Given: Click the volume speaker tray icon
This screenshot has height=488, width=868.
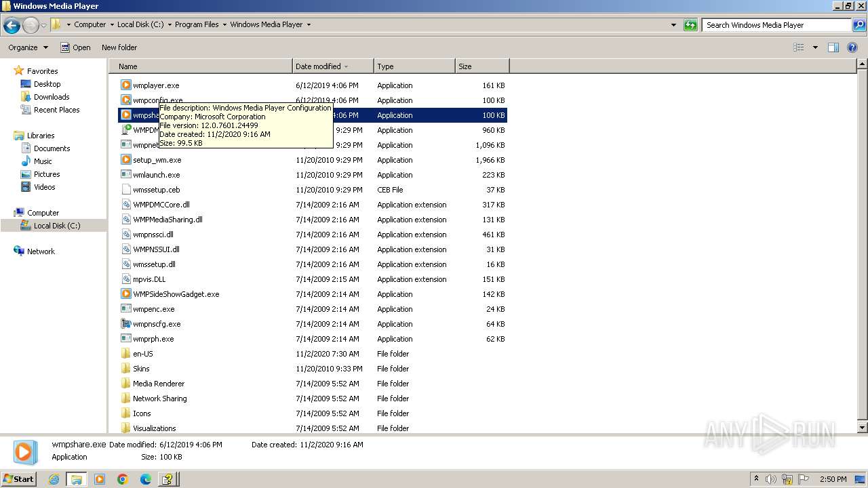Looking at the screenshot, I should tap(771, 479).
